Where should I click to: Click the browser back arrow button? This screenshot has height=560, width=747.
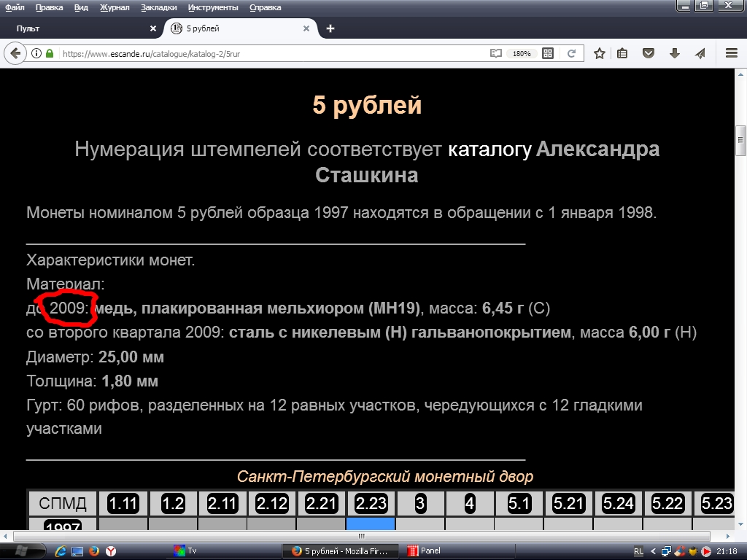(14, 53)
